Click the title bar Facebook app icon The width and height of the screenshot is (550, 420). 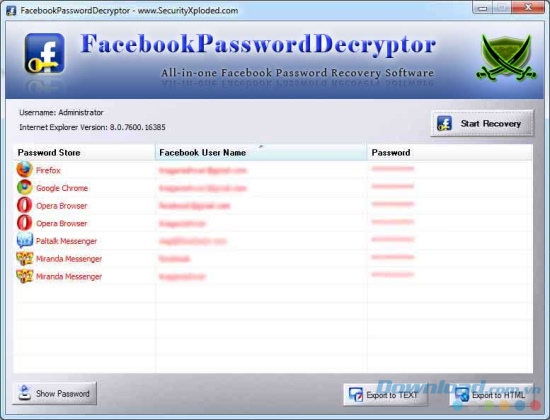pyautogui.click(x=11, y=11)
